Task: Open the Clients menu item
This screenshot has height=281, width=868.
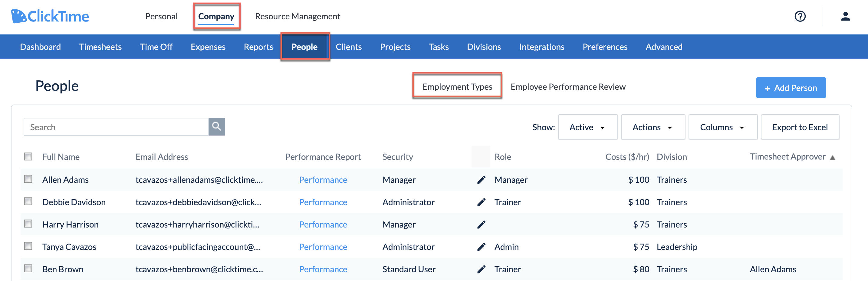Action: coord(348,47)
